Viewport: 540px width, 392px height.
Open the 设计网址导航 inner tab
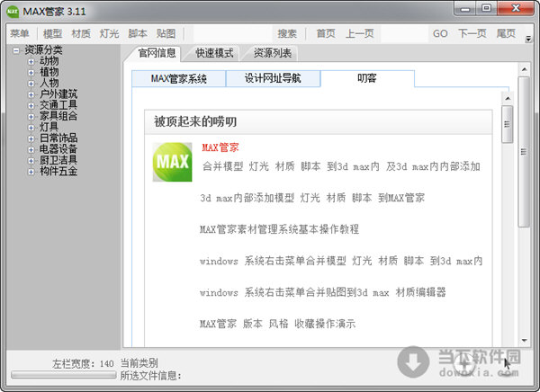[273, 78]
